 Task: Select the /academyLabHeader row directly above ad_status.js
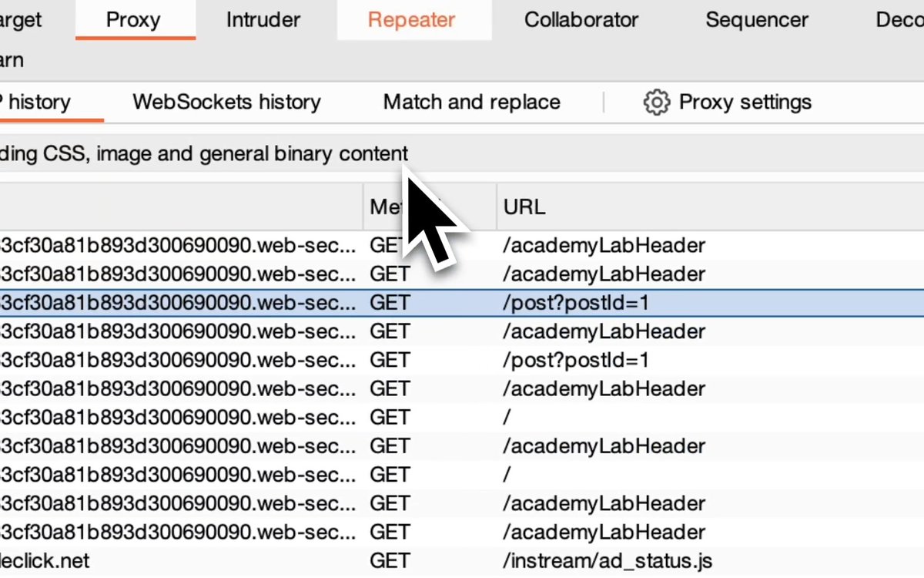click(x=462, y=532)
